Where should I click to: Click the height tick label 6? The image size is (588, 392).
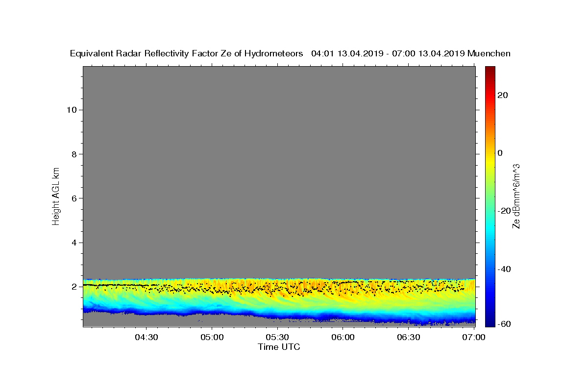pos(73,198)
